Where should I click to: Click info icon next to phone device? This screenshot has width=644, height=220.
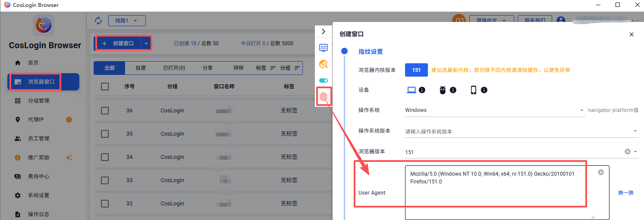click(484, 90)
